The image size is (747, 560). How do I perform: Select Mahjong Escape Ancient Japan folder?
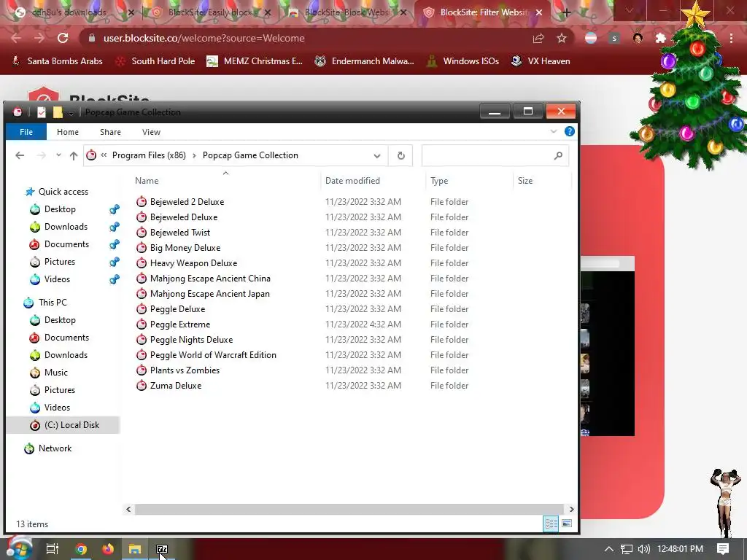(x=209, y=294)
